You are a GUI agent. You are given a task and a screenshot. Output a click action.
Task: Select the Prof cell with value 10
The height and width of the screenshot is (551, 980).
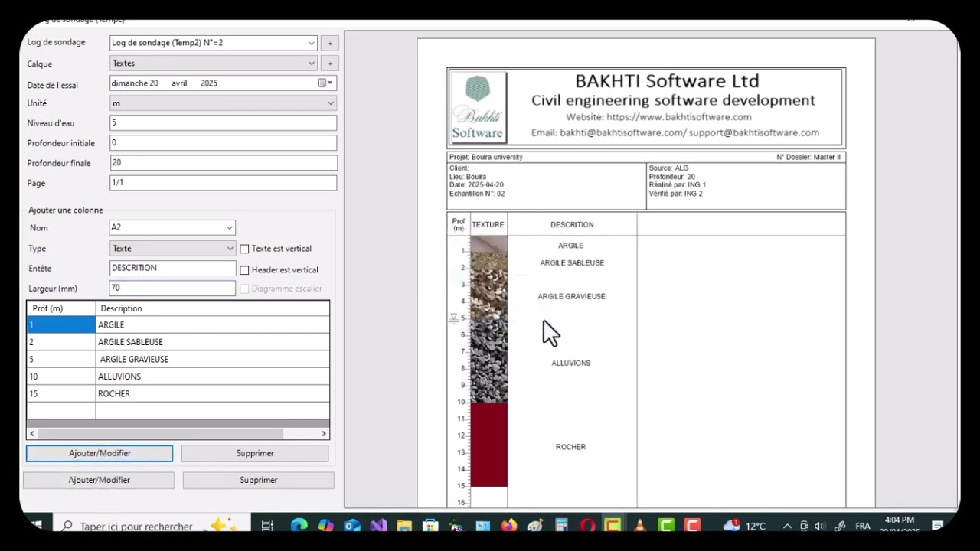(61, 377)
